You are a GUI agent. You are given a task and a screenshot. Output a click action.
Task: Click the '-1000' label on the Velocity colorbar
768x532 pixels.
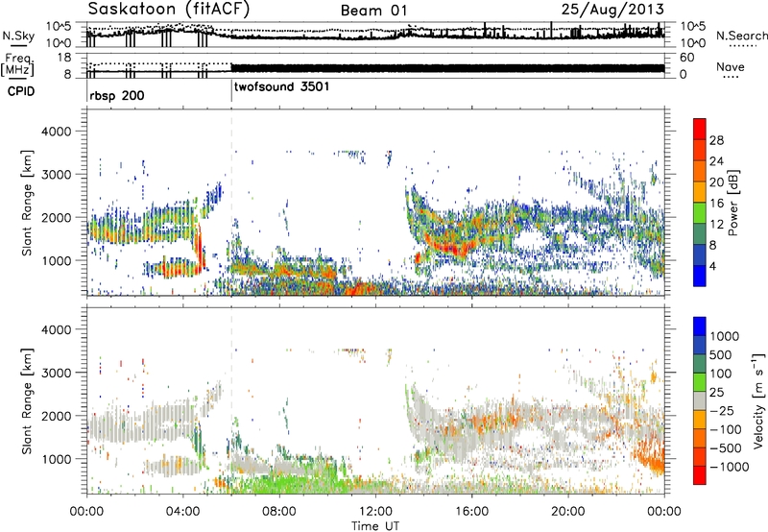pos(730,467)
